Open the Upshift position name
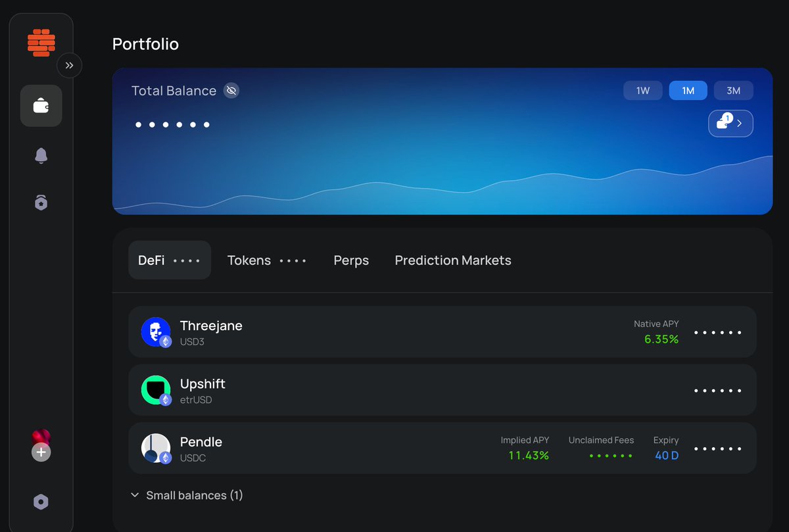Screen dimensions: 789x532 point(203,383)
